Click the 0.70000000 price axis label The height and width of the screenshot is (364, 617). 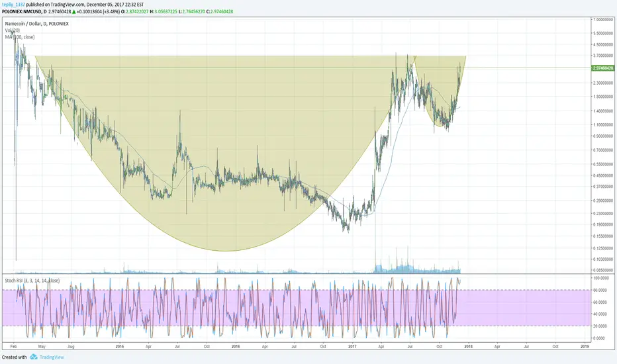click(604, 150)
